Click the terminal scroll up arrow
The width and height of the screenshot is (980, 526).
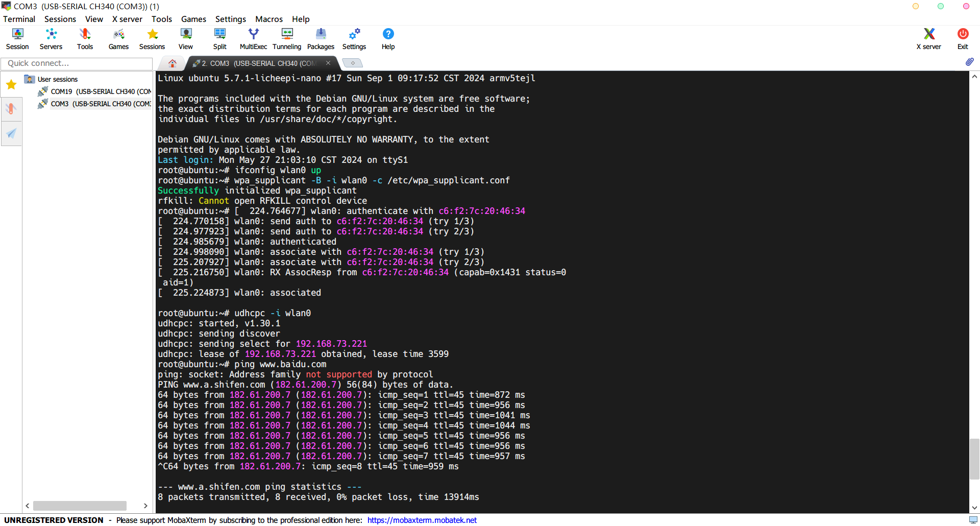[974, 77]
